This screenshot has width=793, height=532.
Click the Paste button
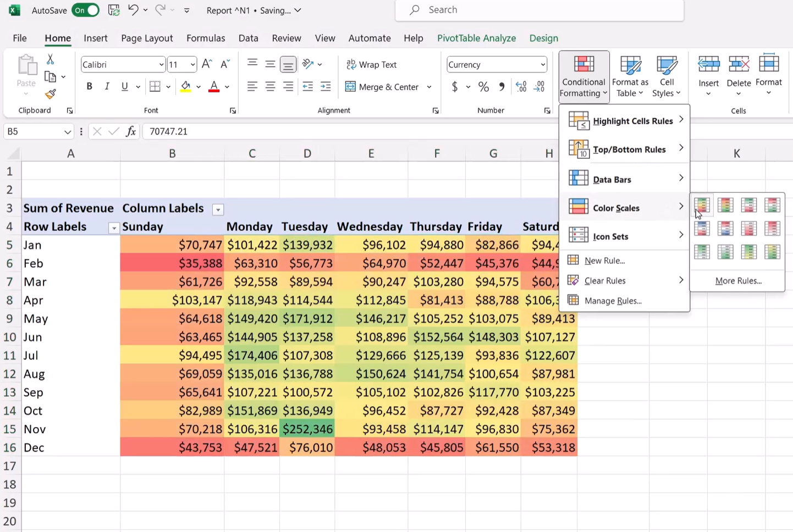tap(26, 75)
